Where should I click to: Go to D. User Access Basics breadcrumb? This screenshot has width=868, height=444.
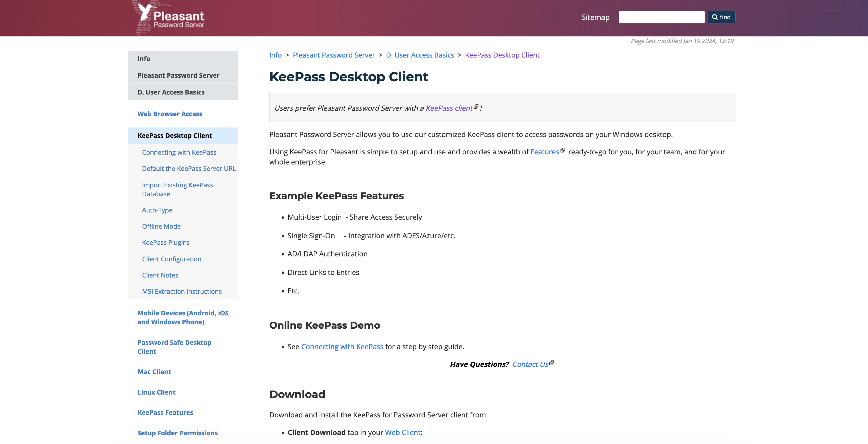pos(420,55)
